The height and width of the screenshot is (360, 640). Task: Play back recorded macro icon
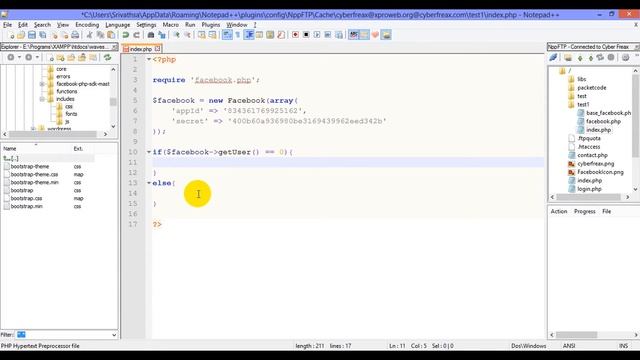click(x=317, y=35)
